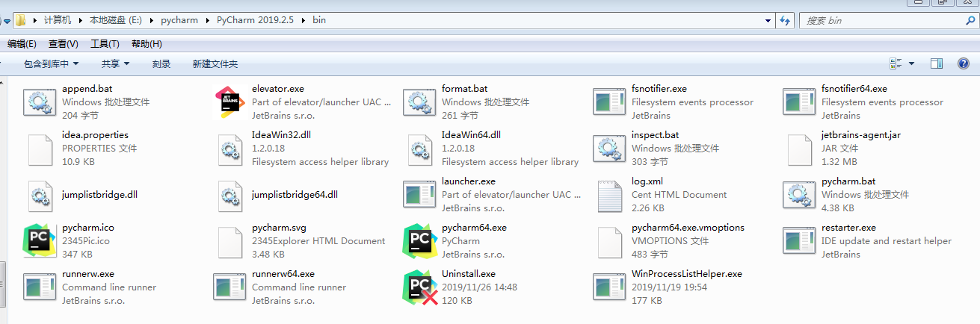Viewport: 980px width, 324px height.
Task: Select the elevator.exe JetBrains icon
Action: (x=229, y=102)
